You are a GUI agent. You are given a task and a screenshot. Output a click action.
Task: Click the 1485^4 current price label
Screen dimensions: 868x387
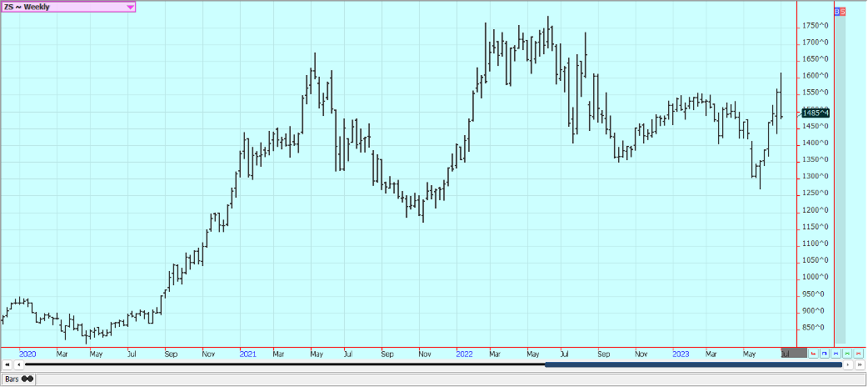point(815,113)
